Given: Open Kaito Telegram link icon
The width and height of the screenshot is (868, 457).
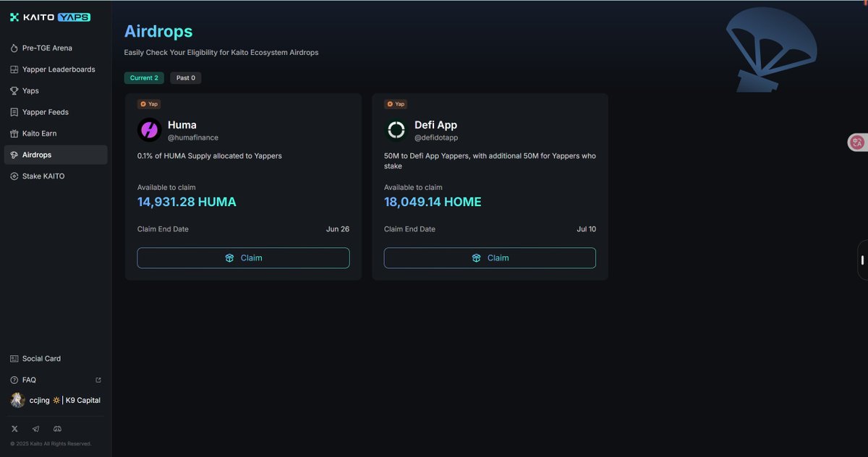Looking at the screenshot, I should point(36,429).
